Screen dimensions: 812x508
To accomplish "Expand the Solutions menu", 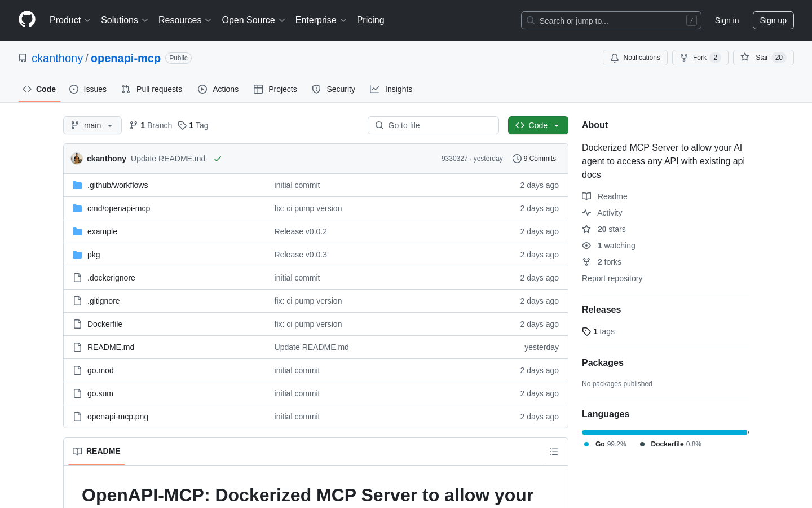I will coord(125,20).
